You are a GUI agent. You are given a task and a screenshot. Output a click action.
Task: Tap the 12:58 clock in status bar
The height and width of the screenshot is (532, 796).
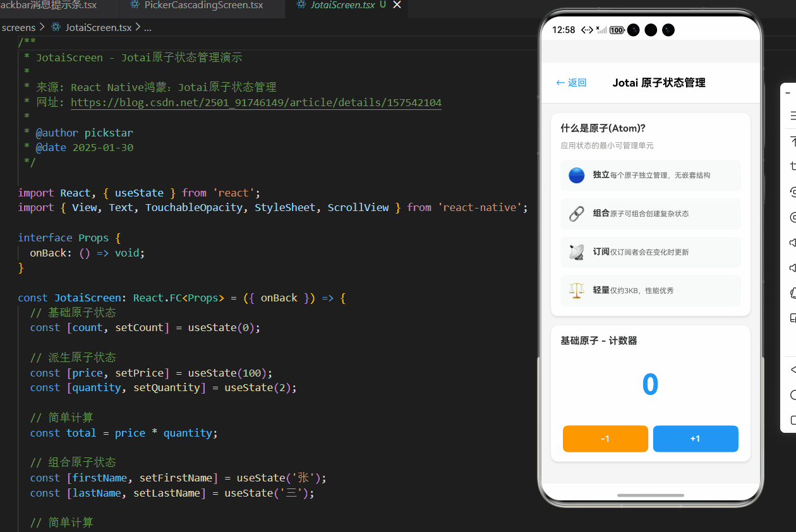coord(564,30)
